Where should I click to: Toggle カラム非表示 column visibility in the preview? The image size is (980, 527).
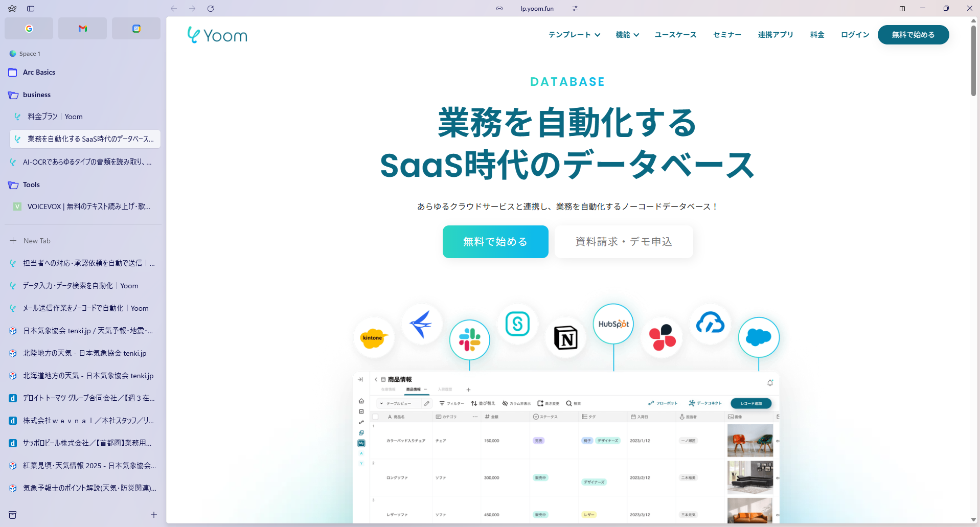click(516, 403)
